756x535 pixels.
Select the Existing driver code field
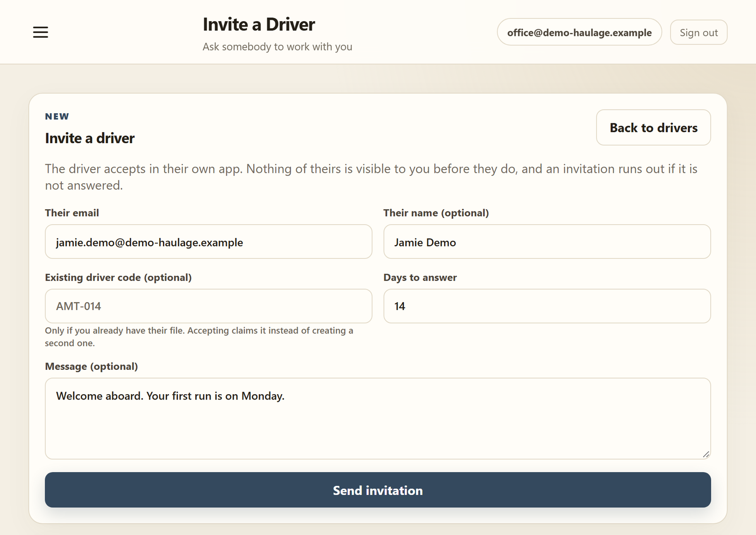pyautogui.click(x=208, y=306)
